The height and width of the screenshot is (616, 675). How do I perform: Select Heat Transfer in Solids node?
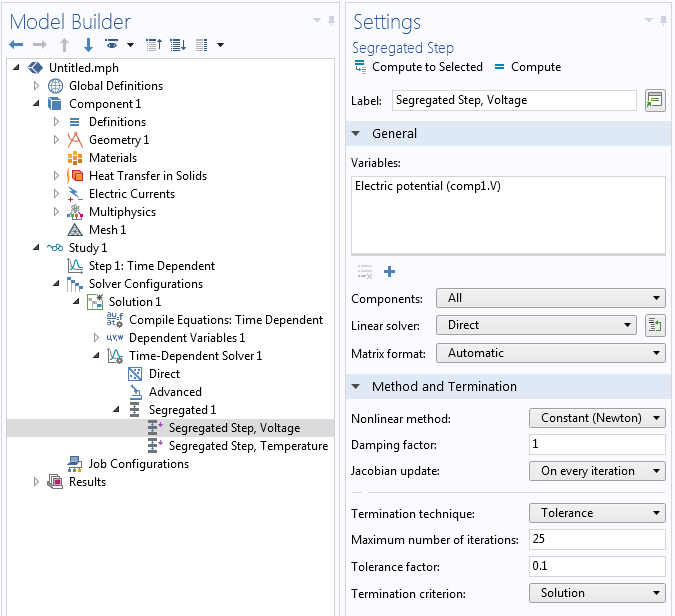tap(147, 176)
